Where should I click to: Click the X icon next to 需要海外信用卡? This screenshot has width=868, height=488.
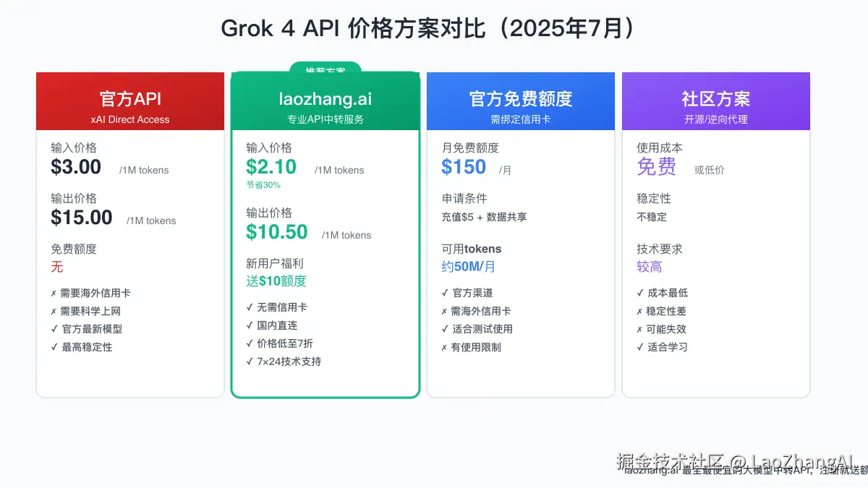(x=52, y=293)
